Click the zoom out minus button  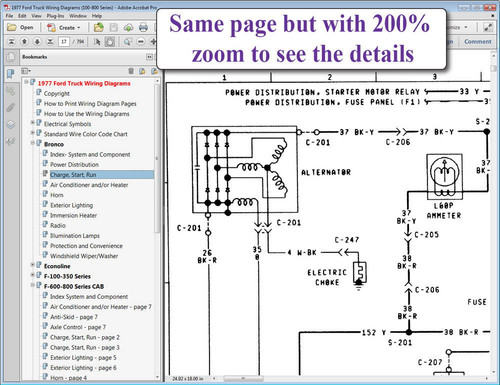(x=141, y=42)
